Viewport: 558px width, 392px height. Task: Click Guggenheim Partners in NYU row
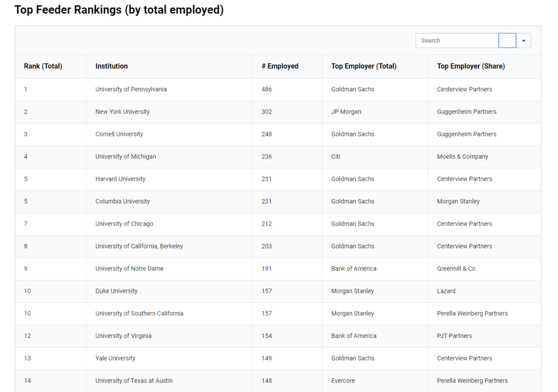tap(467, 112)
